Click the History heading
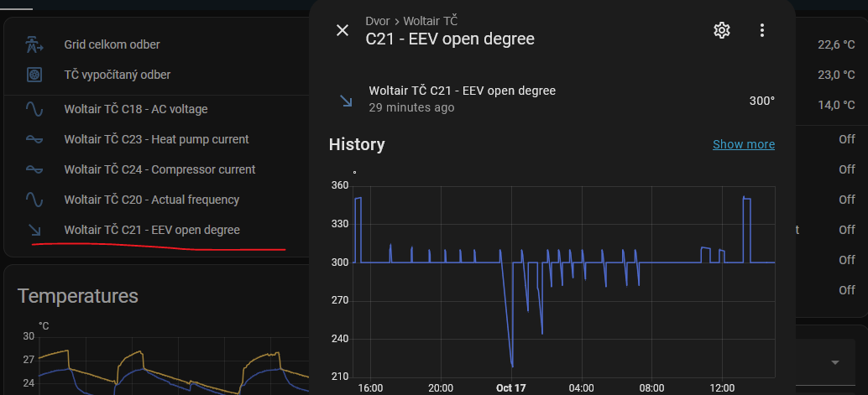This screenshot has width=868, height=395. click(357, 144)
